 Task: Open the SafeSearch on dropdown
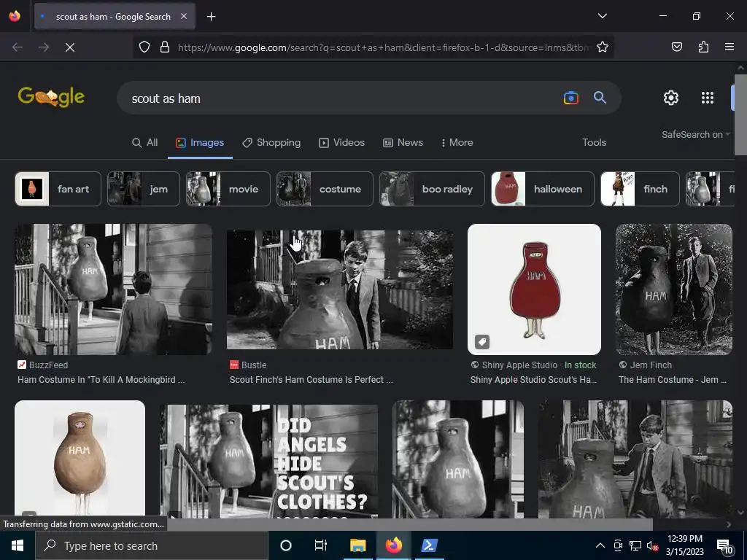695,135
